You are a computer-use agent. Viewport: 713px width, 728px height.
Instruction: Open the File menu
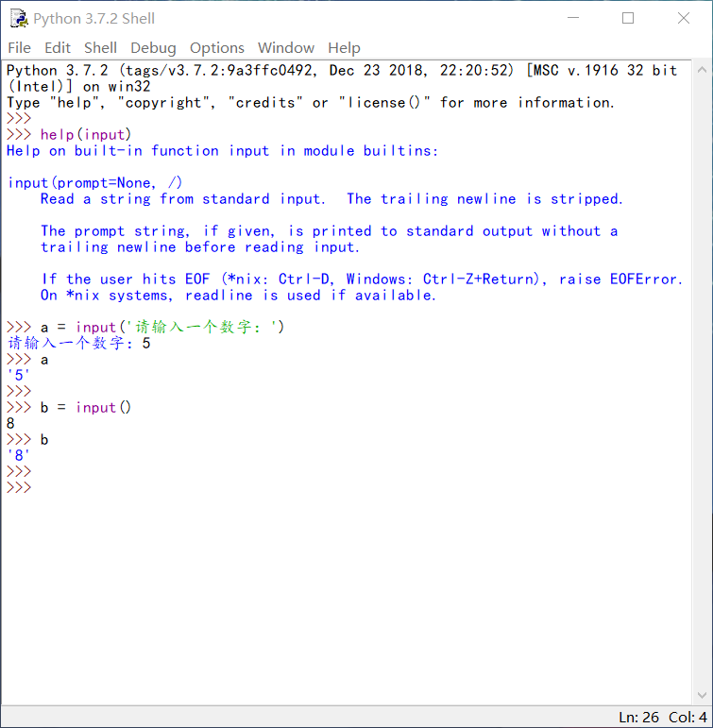pyautogui.click(x=19, y=48)
